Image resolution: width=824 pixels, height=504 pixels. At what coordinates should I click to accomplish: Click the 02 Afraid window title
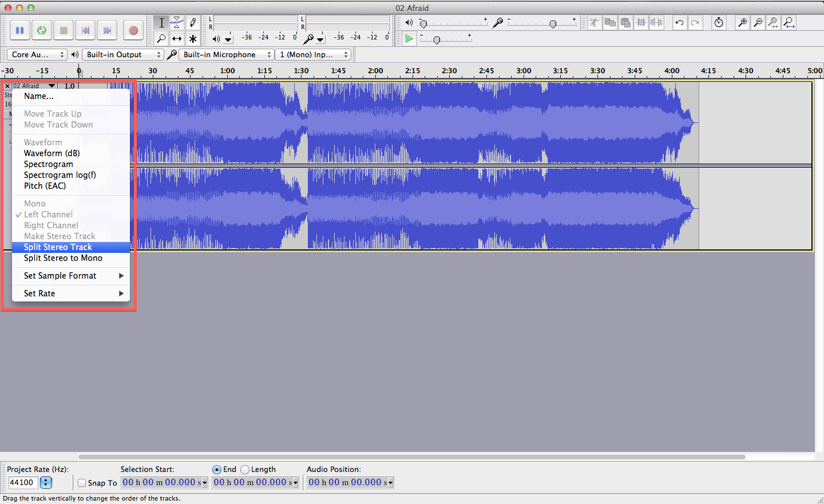click(x=412, y=8)
